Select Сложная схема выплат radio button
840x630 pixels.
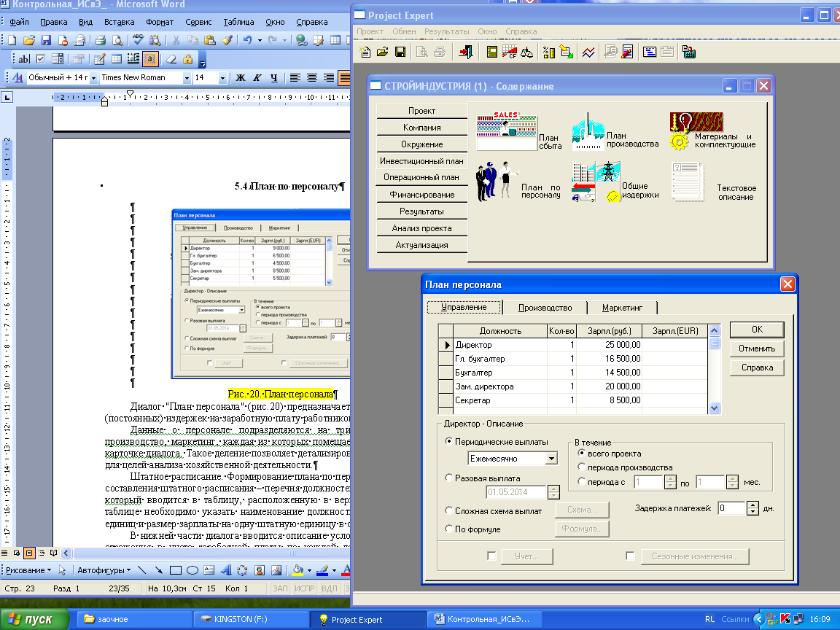click(448, 510)
